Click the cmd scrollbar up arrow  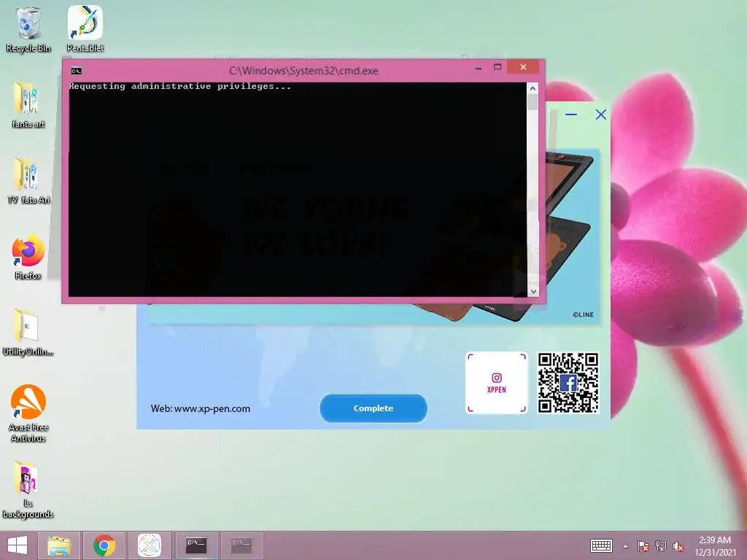coord(533,88)
